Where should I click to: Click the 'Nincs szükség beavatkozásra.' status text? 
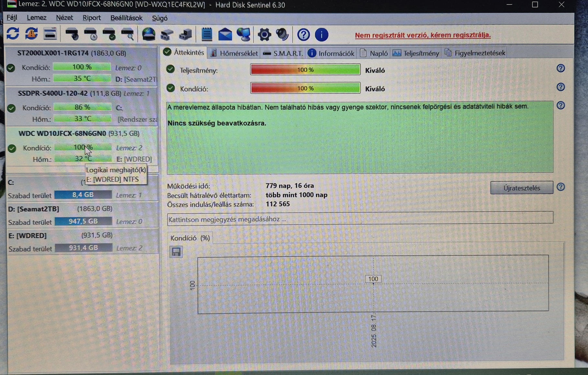coord(217,123)
